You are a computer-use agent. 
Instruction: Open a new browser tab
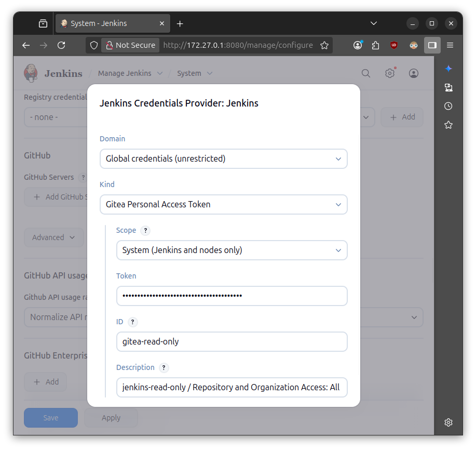click(180, 23)
